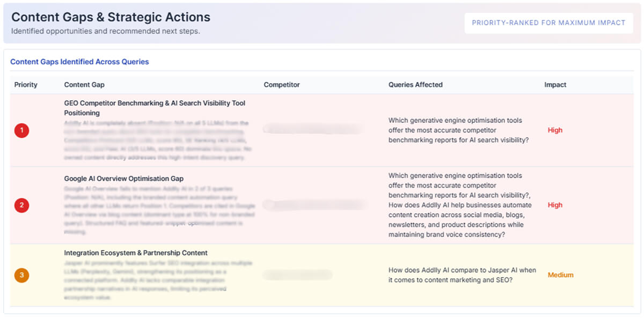
Task: Click the Competitor column header
Action: 282,85
